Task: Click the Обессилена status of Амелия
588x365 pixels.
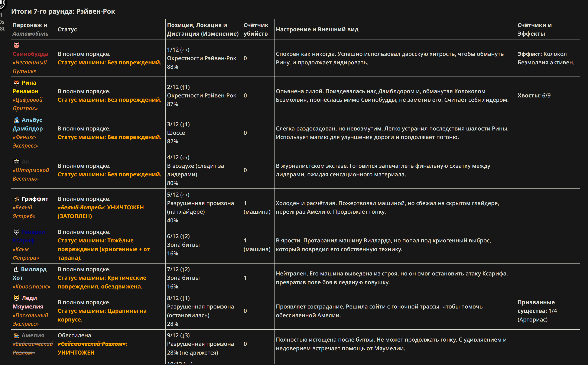Action: pyautogui.click(x=75, y=335)
